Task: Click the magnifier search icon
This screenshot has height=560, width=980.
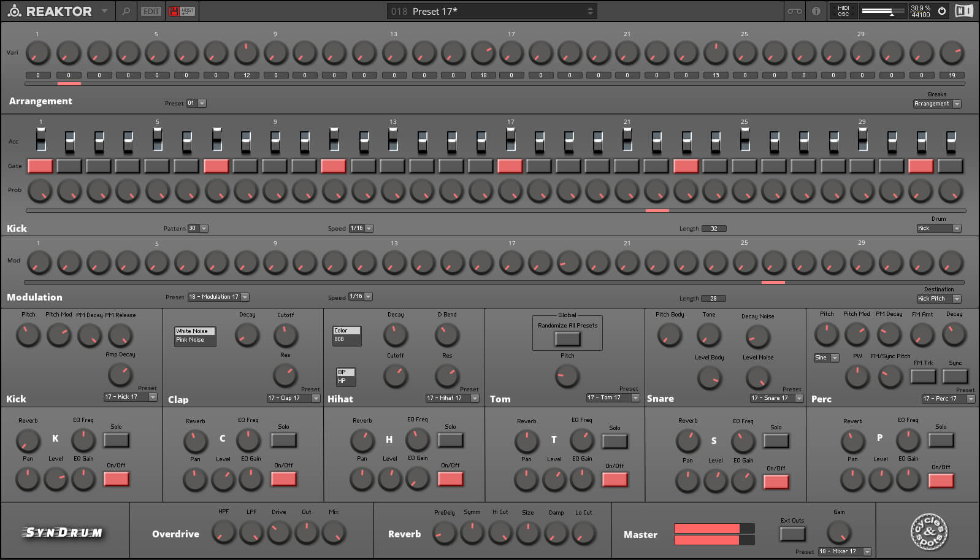Action: coord(126,11)
